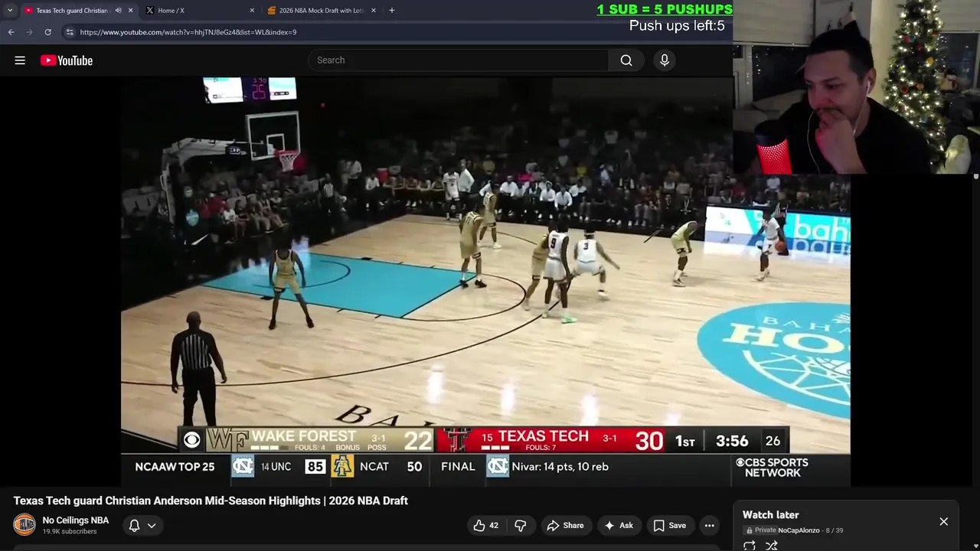This screenshot has height=551, width=980.
Task: Close the Watch later playlist panel
Action: 943,521
